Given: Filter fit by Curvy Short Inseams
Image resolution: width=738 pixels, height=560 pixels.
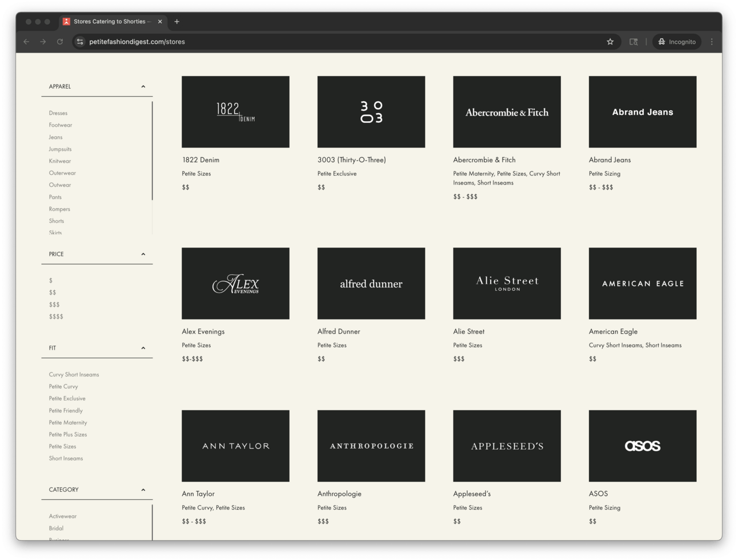Looking at the screenshot, I should coord(74,375).
